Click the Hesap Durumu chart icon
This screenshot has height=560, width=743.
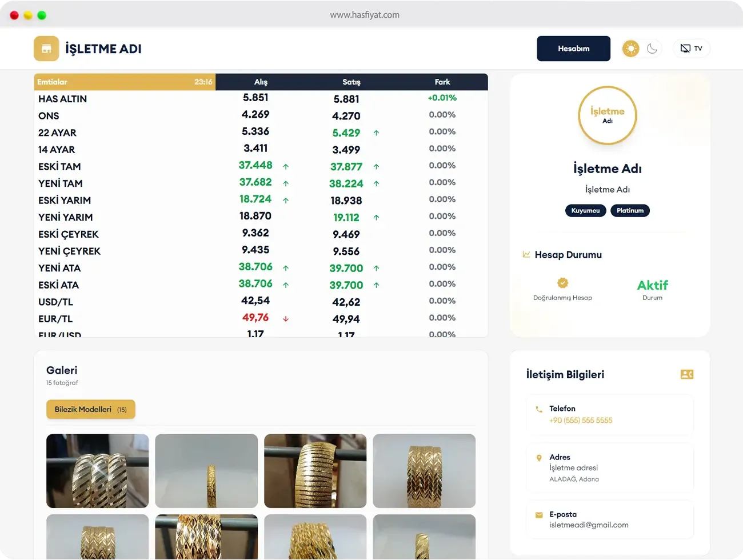pyautogui.click(x=526, y=254)
